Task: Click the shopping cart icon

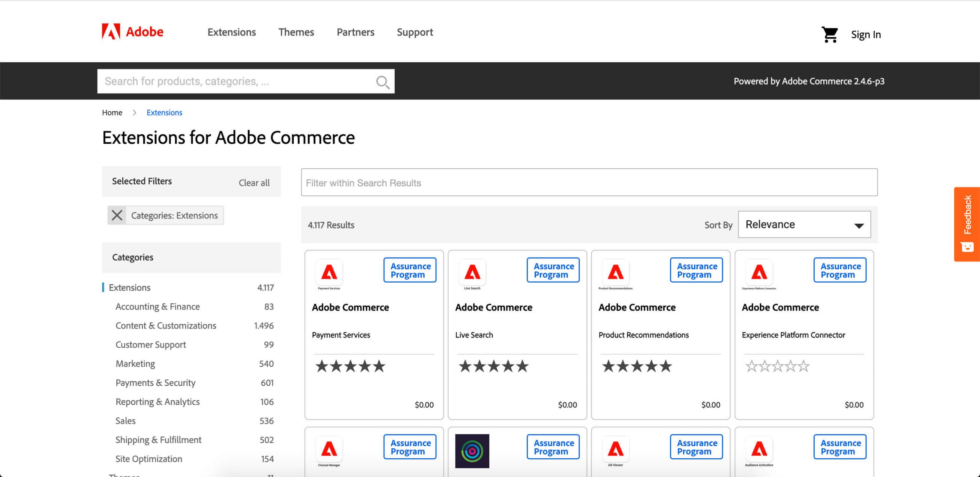Action: (830, 34)
